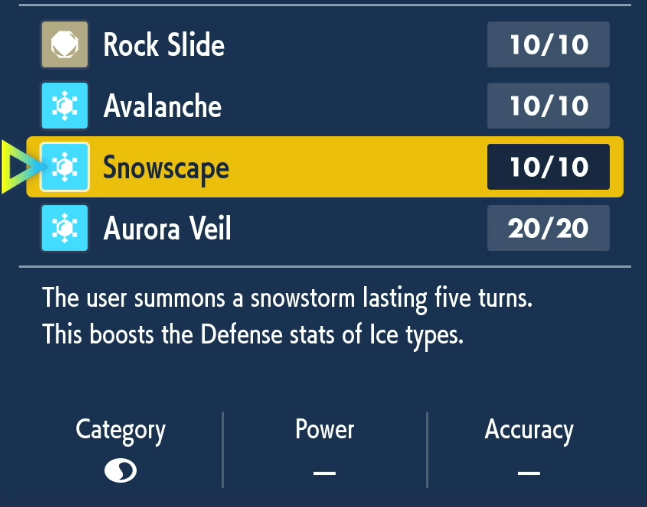The height and width of the screenshot is (507, 647).
Task: Click the Accuracy label
Action: (x=529, y=430)
